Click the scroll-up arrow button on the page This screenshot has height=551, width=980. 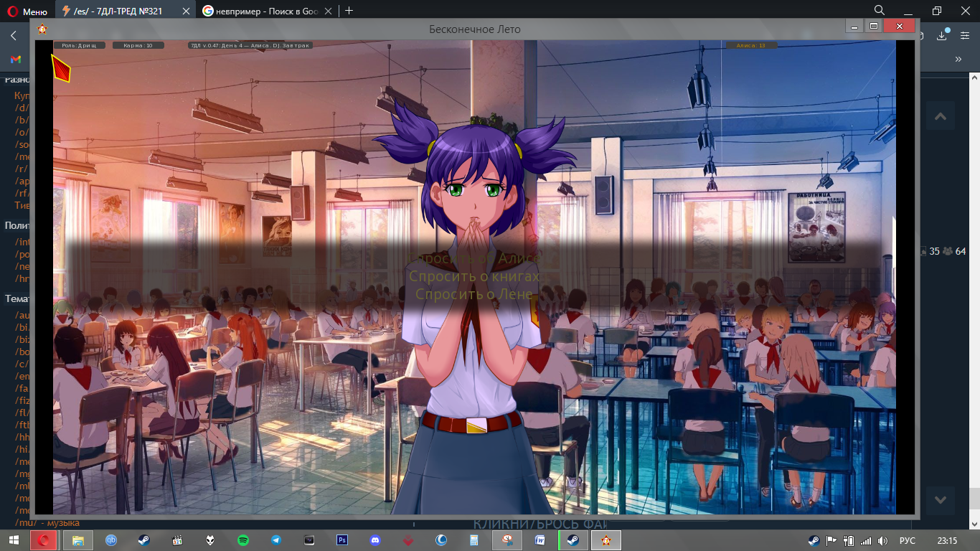[x=941, y=116]
